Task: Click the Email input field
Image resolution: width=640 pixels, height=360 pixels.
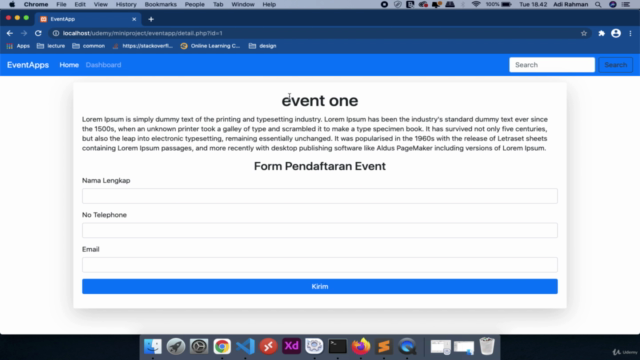Action: point(320,264)
